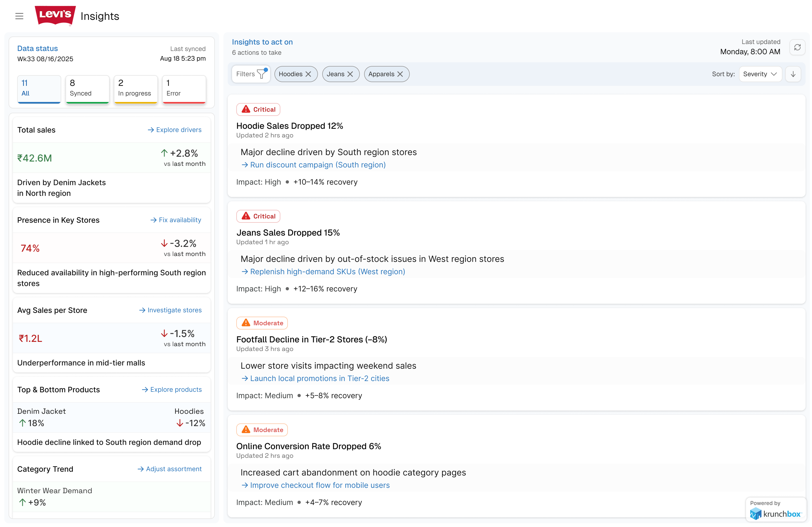Click the Data status heading
The height and width of the screenshot is (527, 812).
tap(38, 48)
